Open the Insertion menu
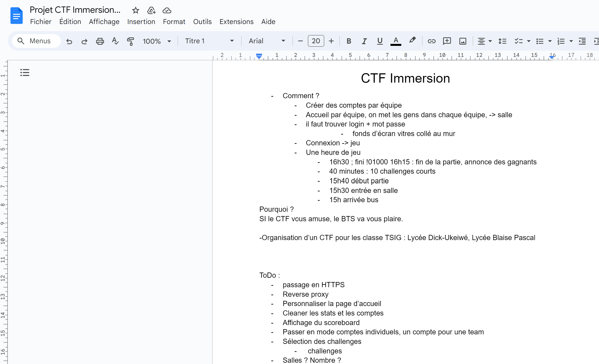The width and height of the screenshot is (599, 364). pos(141,22)
